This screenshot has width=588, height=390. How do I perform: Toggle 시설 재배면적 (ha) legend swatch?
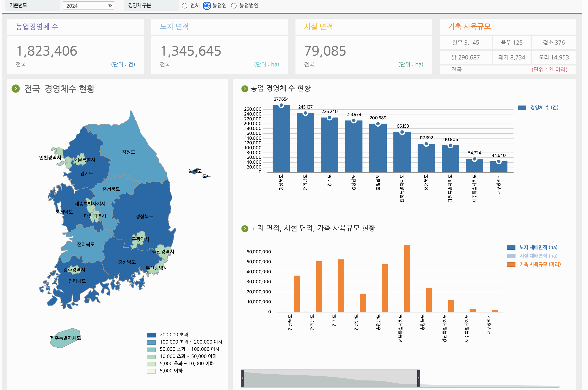pos(511,256)
